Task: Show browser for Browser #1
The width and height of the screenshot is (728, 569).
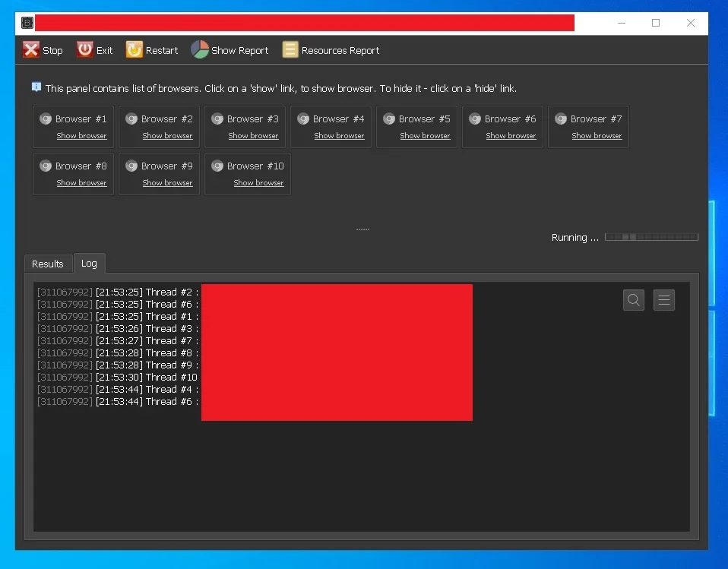Action: pyautogui.click(x=82, y=135)
